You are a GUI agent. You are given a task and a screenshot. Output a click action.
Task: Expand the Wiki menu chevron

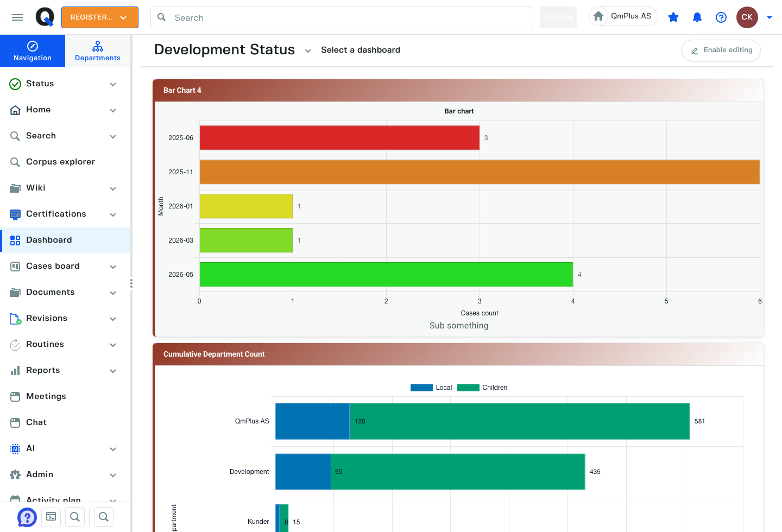(113, 188)
